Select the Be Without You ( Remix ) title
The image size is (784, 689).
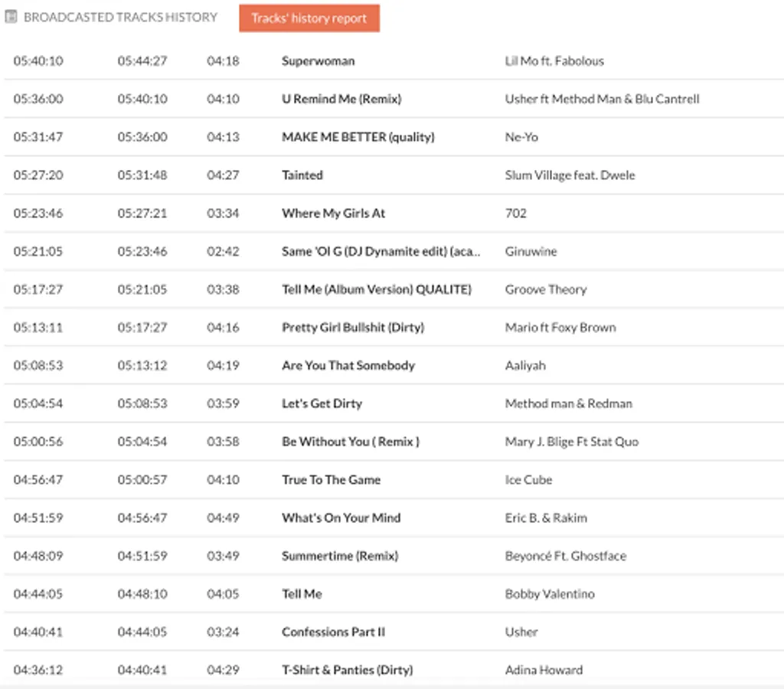coord(351,442)
